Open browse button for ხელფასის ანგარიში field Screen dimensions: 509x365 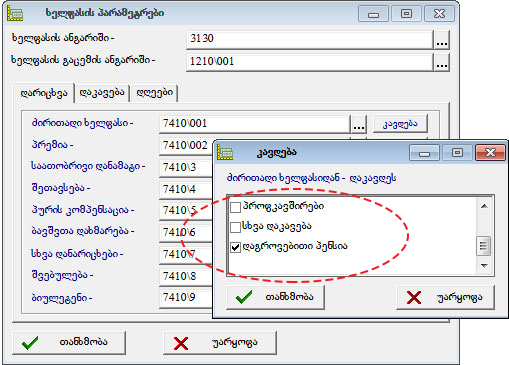click(x=442, y=40)
